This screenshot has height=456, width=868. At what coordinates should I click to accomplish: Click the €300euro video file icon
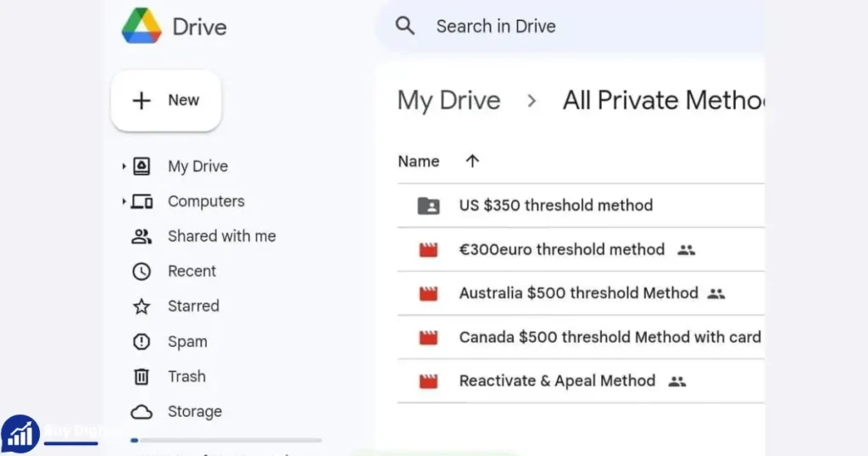(x=428, y=249)
